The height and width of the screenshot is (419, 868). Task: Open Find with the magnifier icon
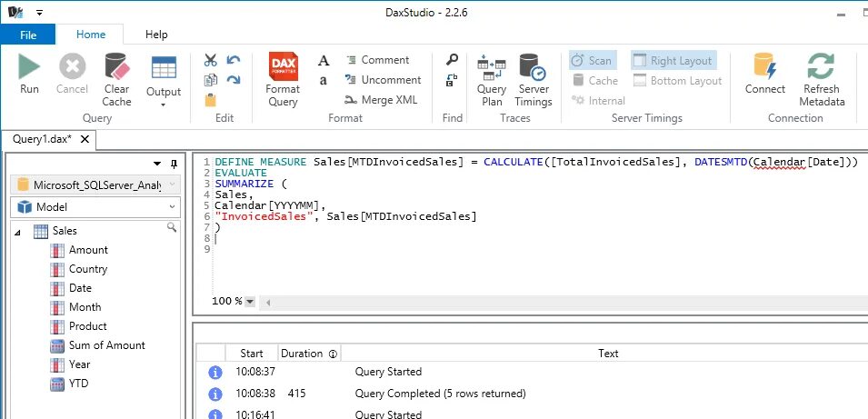[452, 60]
